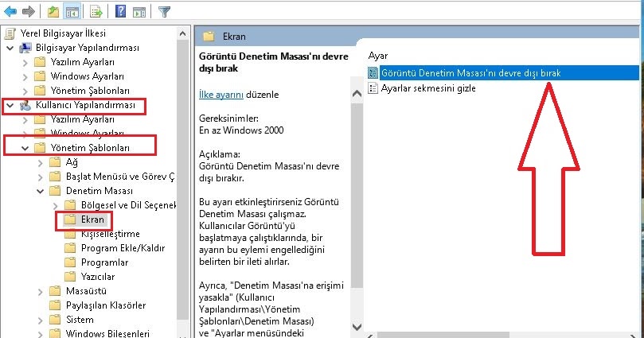
Task: Click the folder icon of Programlar
Action: 70,262
